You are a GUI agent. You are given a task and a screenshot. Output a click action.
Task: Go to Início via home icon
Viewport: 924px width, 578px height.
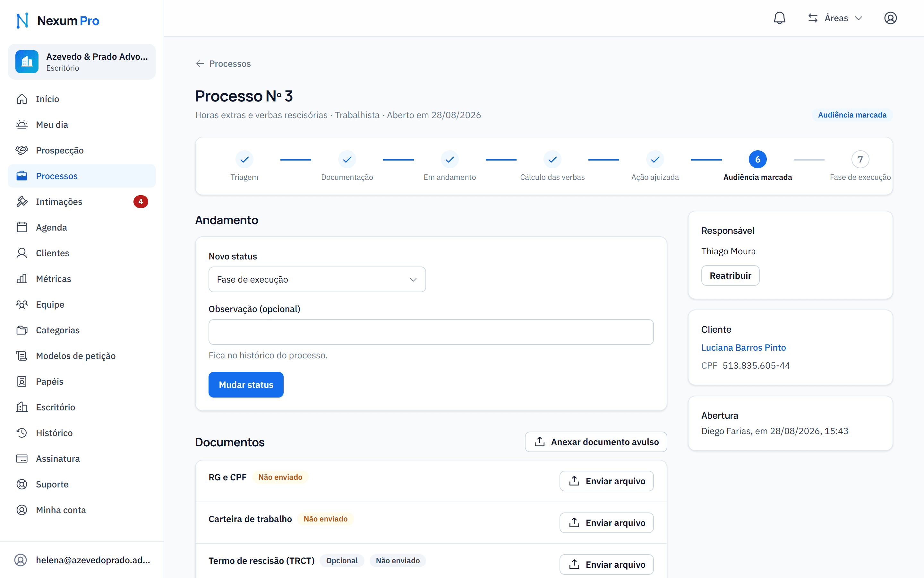(x=22, y=99)
